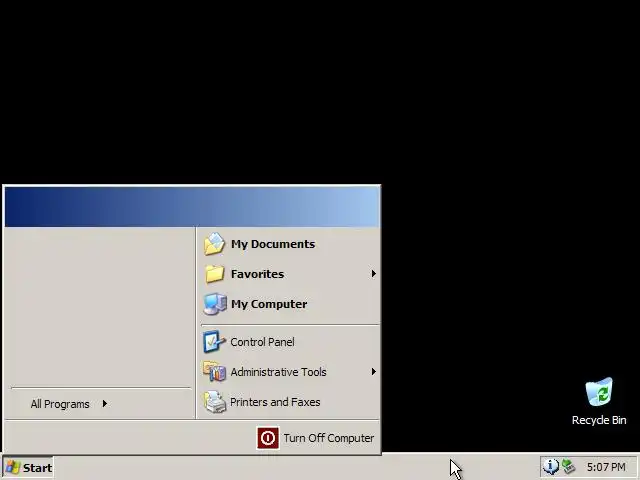Expand the Administrative Tools submenu arrow

pos(373,371)
